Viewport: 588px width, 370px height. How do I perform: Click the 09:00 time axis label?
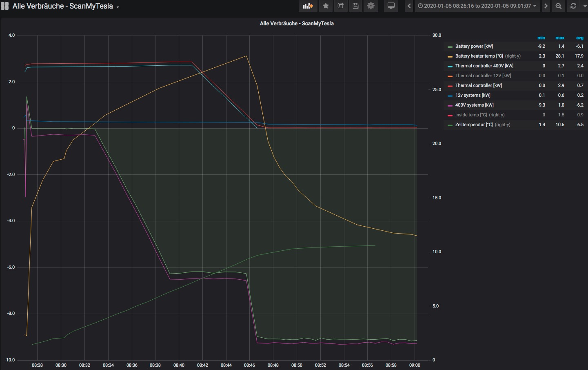pyautogui.click(x=415, y=365)
